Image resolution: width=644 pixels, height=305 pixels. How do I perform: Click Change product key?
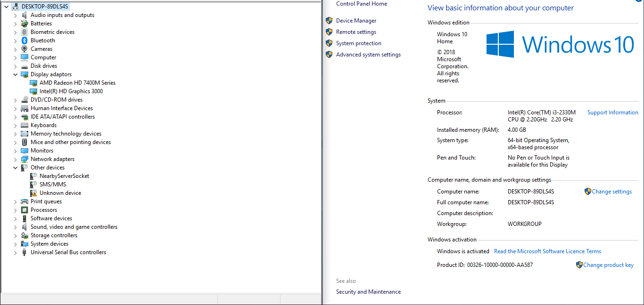coord(608,265)
